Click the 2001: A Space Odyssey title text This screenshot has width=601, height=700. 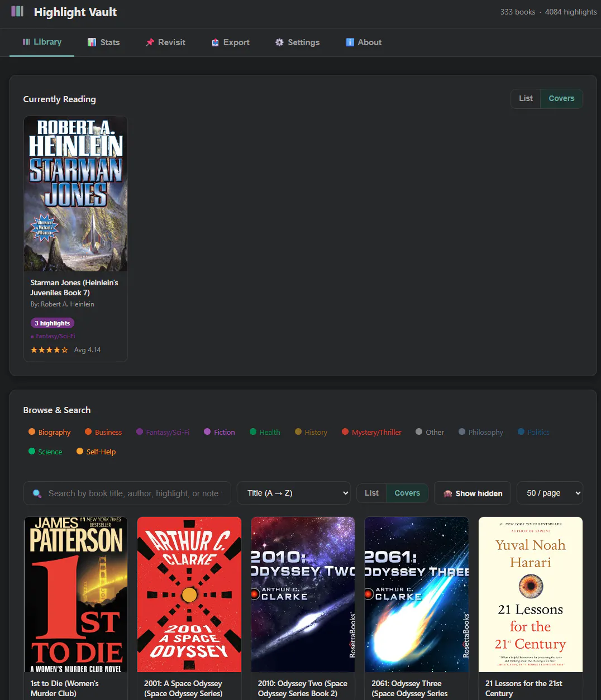coord(183,688)
